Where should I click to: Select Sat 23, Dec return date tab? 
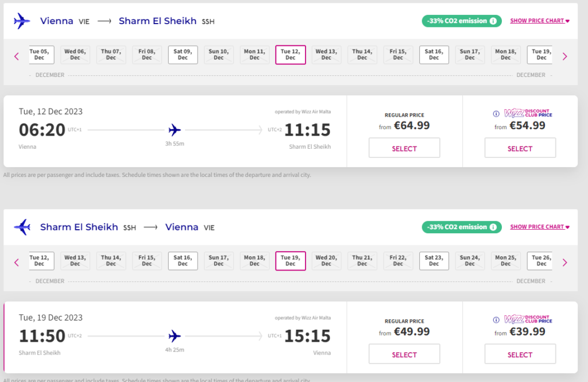pos(434,261)
